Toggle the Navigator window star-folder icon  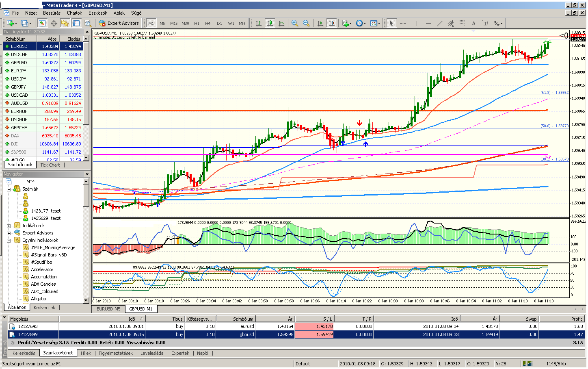[65, 23]
